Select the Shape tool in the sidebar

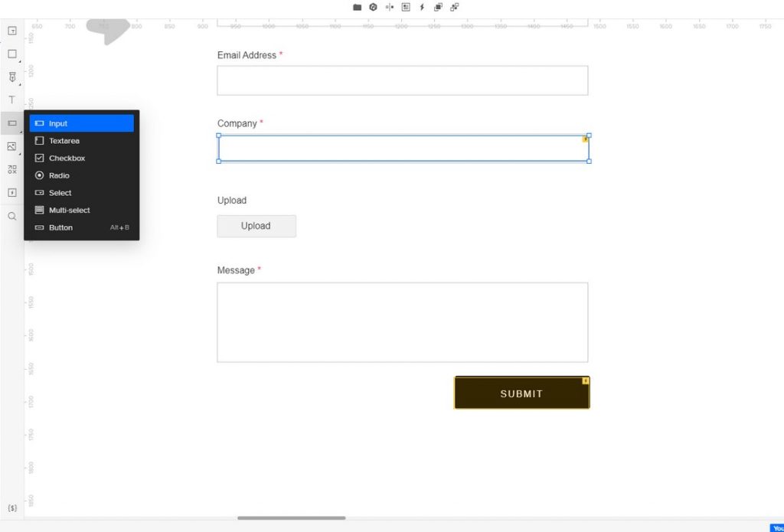11,54
